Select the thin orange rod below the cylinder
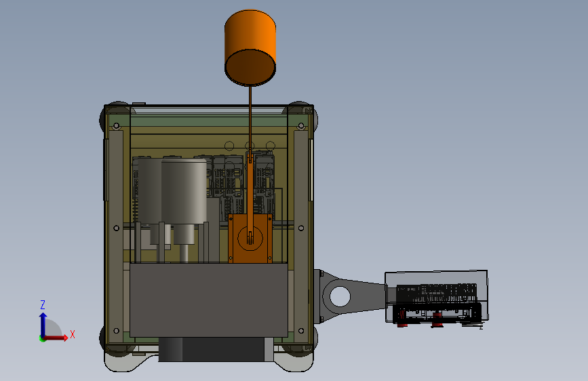Image resolution: width=588 pixels, height=381 pixels. point(250,118)
